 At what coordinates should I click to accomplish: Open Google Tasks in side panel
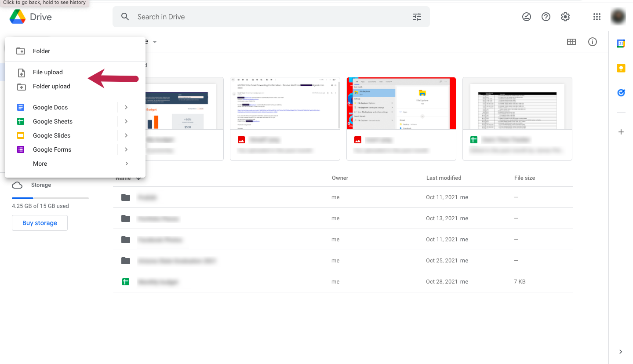pos(621,93)
